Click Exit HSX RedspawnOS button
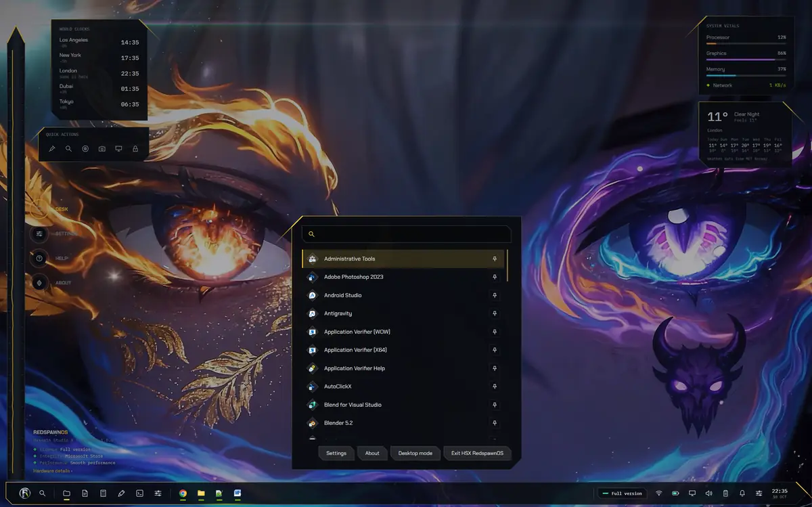Image resolution: width=812 pixels, height=507 pixels. [x=477, y=453]
